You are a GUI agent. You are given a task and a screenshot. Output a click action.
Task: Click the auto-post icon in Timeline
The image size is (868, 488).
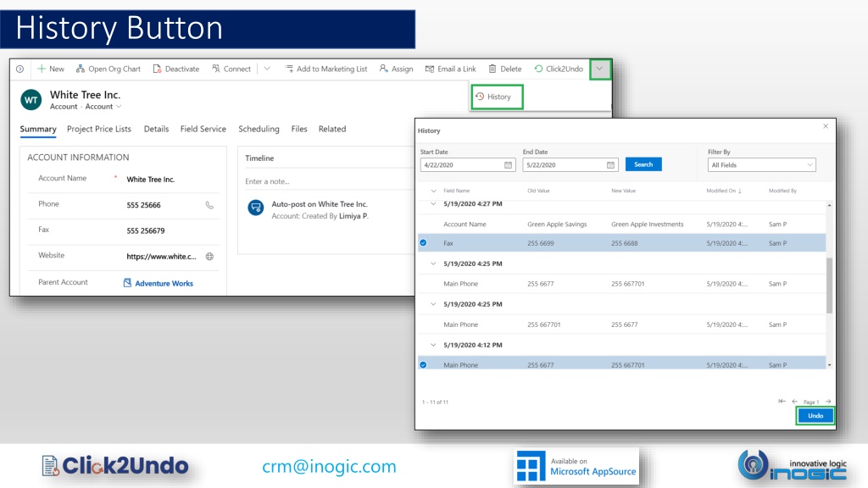click(256, 208)
